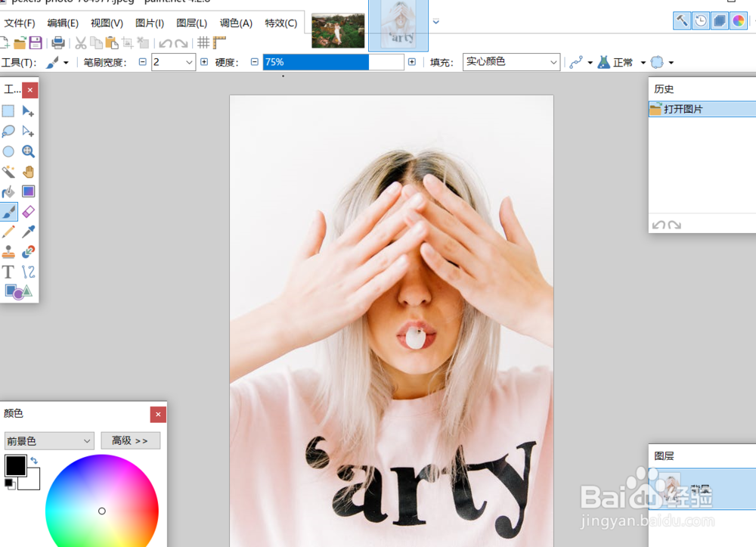Select the Zoom magnifier tool
This screenshot has width=756, height=547.
(x=28, y=151)
